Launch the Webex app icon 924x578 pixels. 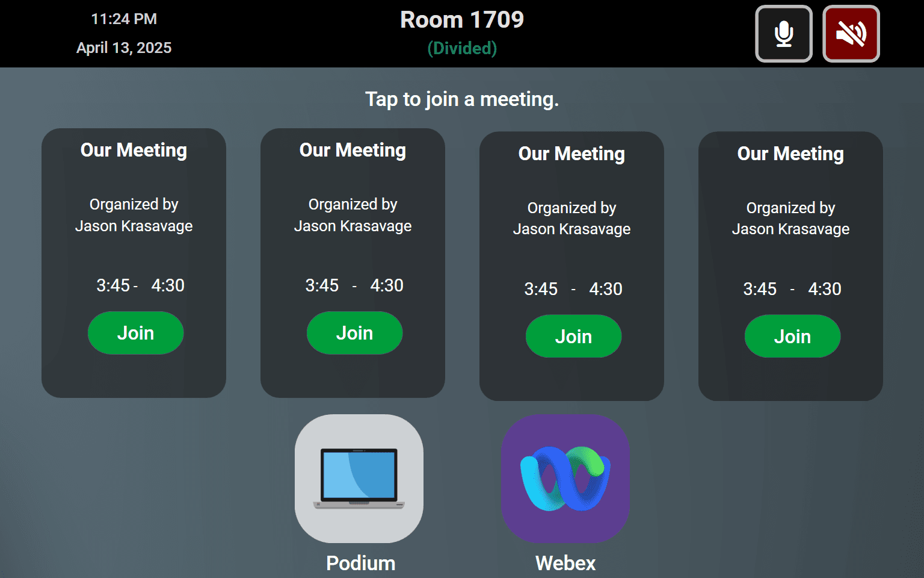(x=566, y=479)
